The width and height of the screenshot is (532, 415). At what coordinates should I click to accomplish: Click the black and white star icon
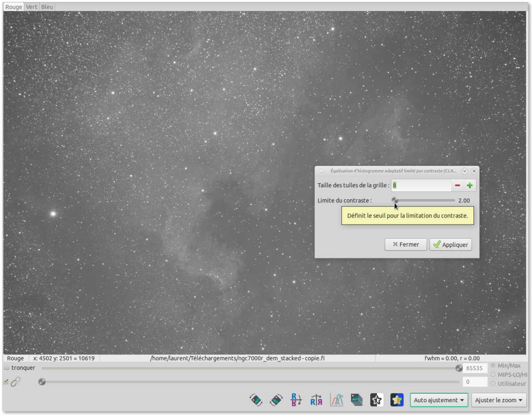[x=376, y=400]
